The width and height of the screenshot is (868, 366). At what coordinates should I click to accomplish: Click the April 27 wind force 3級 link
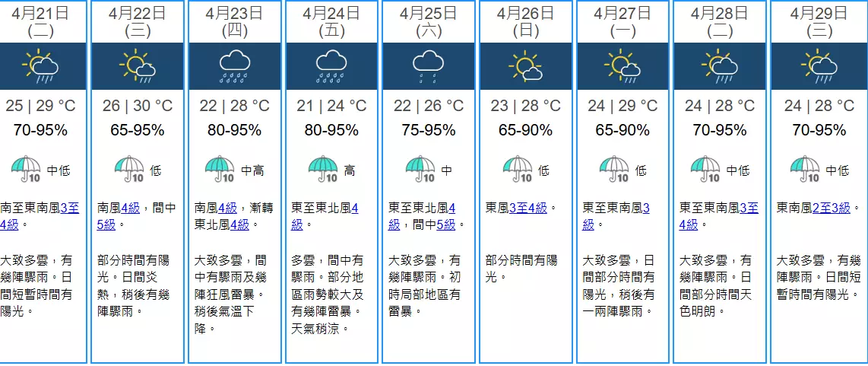click(x=616, y=216)
